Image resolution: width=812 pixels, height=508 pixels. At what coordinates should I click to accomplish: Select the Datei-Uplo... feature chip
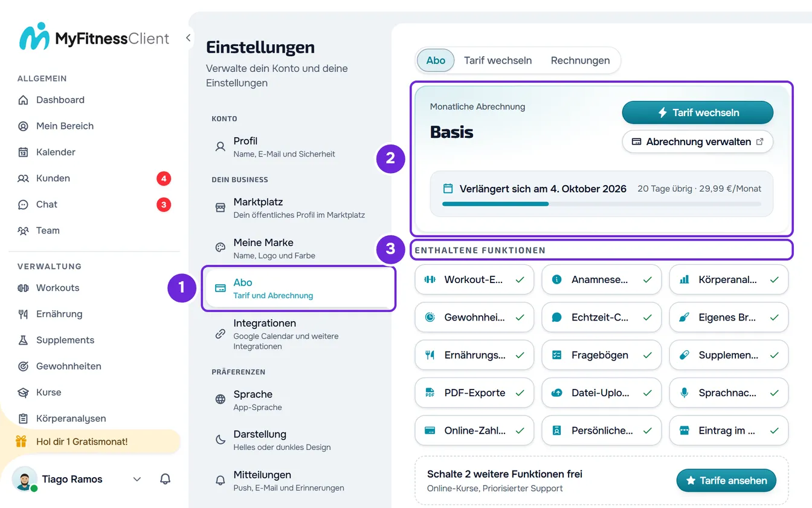click(x=602, y=393)
